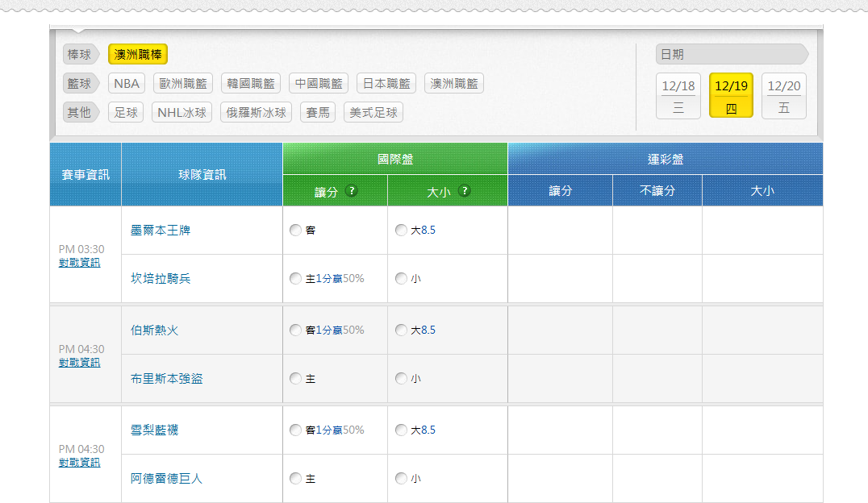The width and height of the screenshot is (868, 503).
Task: Click the 棒球 category label
Action: pyautogui.click(x=81, y=54)
